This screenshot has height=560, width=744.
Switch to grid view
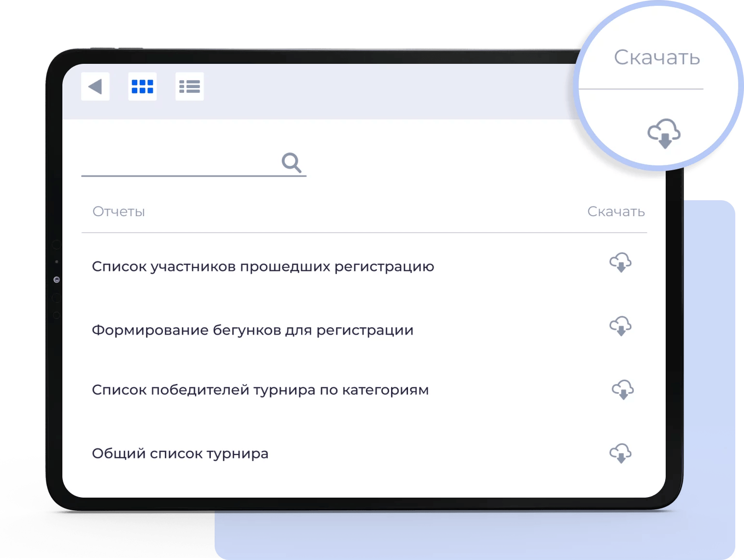coord(142,87)
